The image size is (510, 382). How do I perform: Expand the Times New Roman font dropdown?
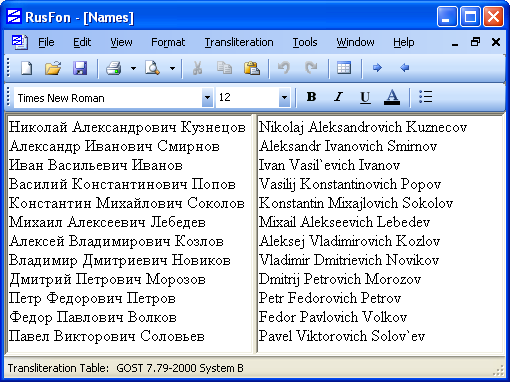(207, 98)
